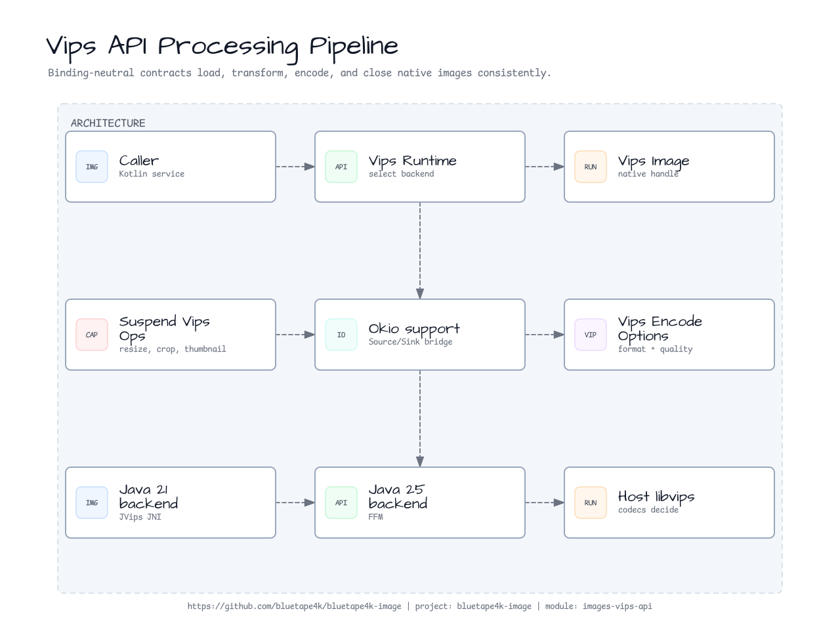This screenshot has height=643, width=840.
Task: Click 'module: images-vips-api' in footer
Action: click(598, 606)
